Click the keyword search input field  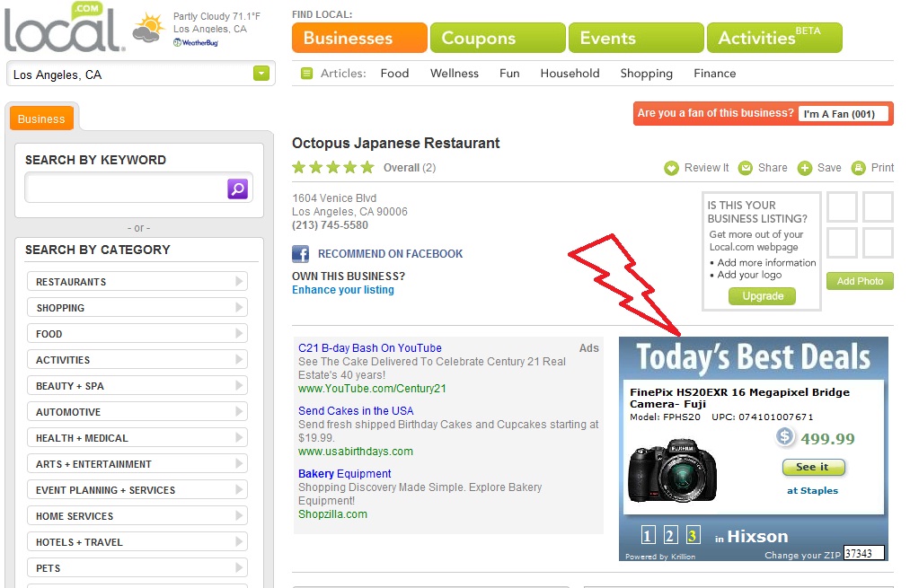tap(127, 188)
